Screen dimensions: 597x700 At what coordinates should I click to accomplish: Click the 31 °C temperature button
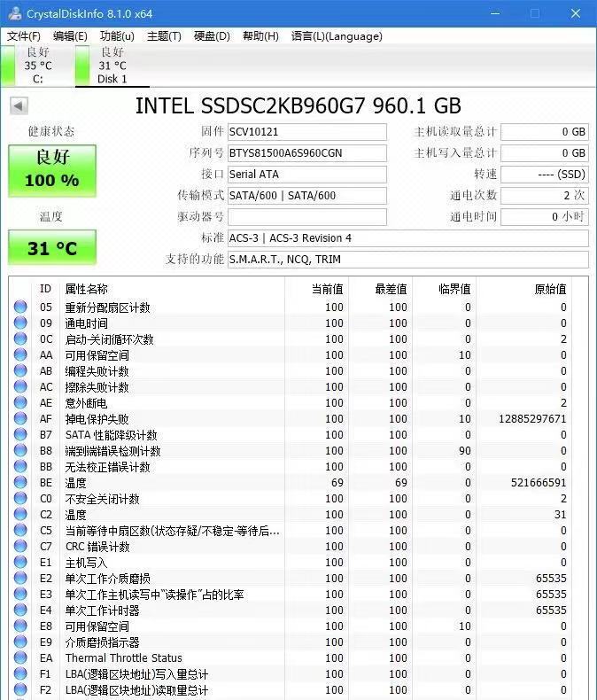point(52,248)
